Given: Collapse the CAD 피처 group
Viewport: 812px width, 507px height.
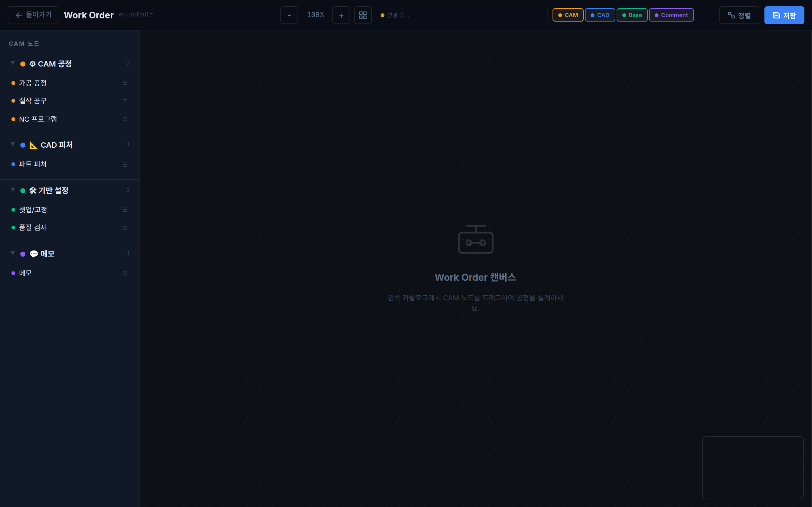Looking at the screenshot, I should pyautogui.click(x=13, y=144).
